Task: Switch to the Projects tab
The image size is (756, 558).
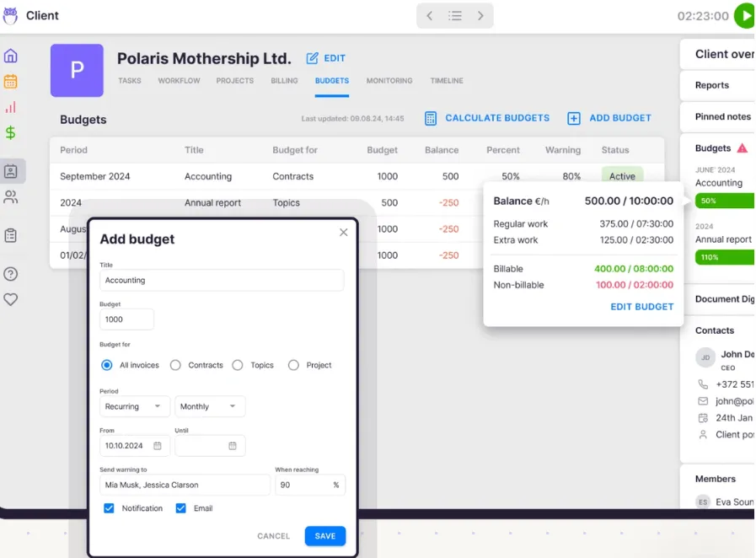Action: [235, 81]
